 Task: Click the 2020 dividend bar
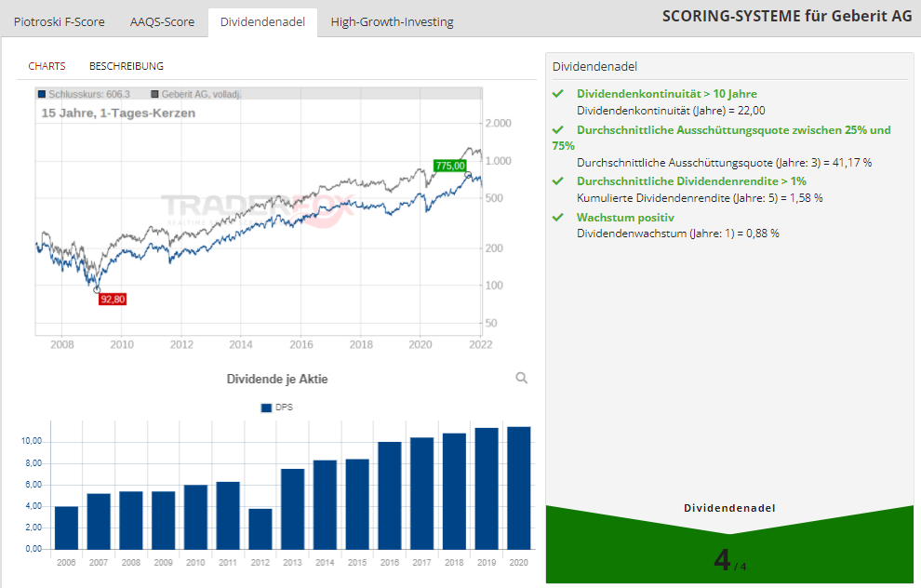519,488
